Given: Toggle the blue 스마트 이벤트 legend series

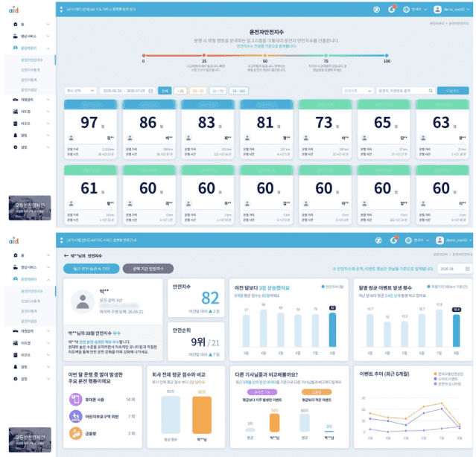Looking at the screenshot, I should 446,379.
